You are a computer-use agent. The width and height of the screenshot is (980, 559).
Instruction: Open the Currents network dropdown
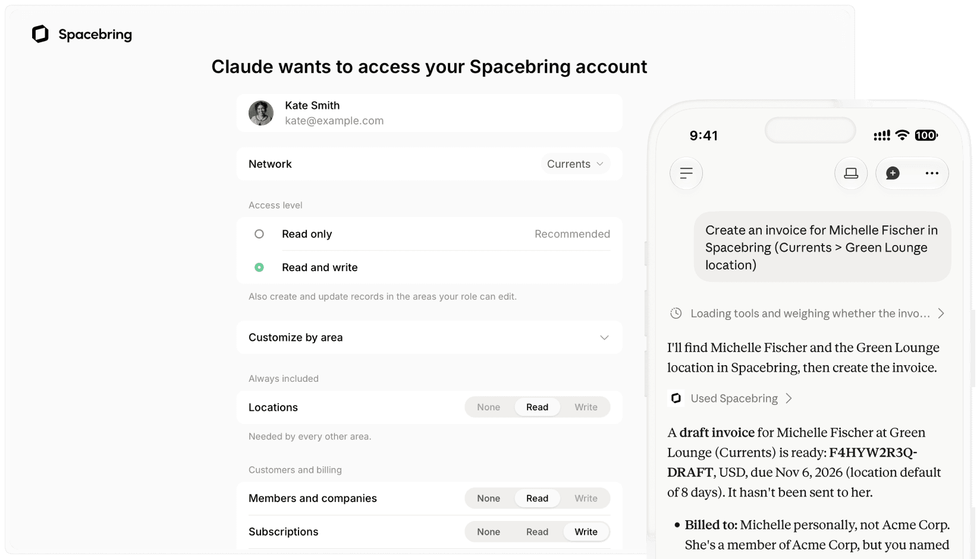[x=575, y=164]
